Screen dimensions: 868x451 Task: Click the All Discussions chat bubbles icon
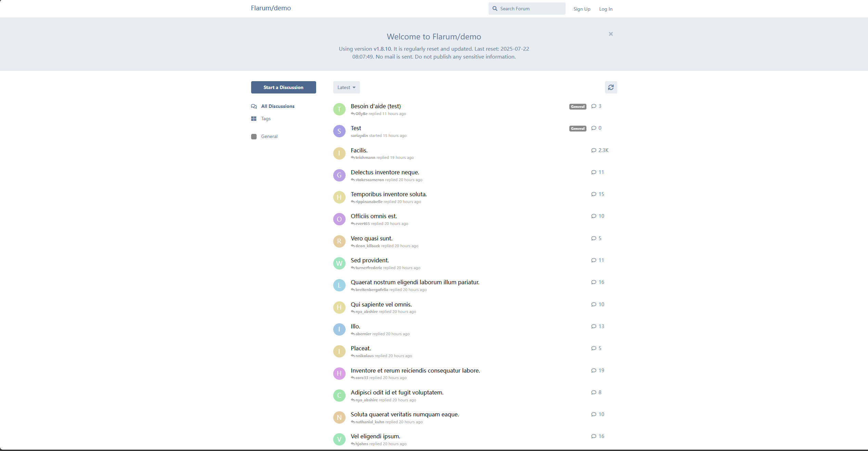point(254,106)
